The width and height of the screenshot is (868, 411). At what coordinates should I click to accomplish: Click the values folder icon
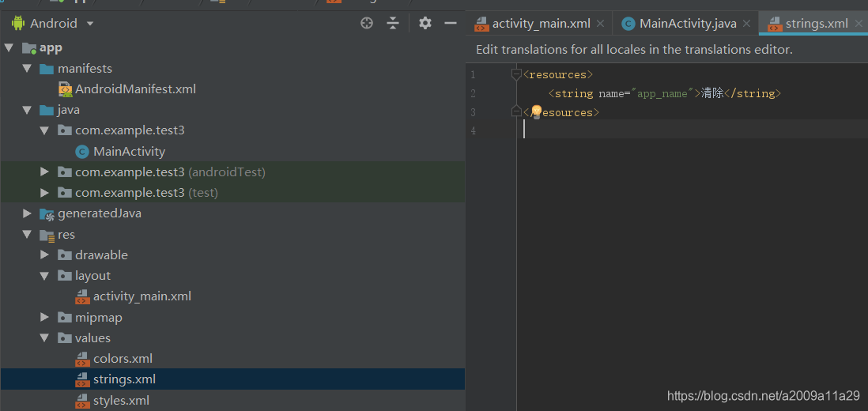(x=65, y=338)
